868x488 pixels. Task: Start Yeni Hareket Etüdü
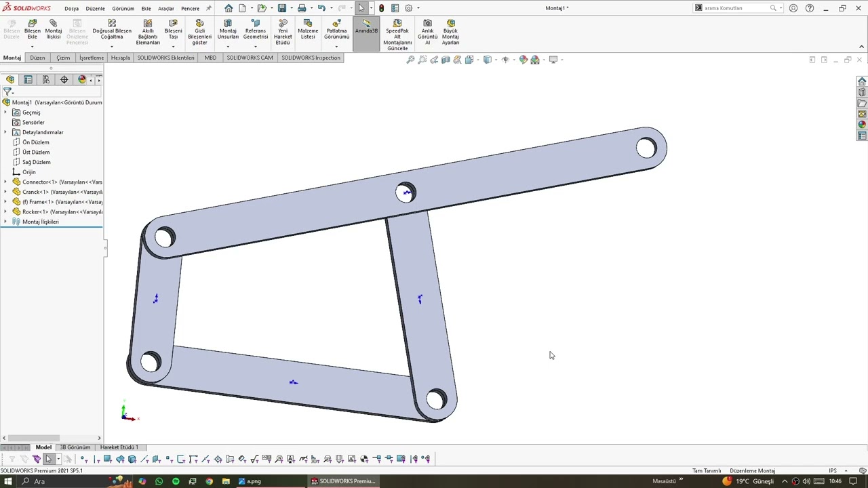(x=283, y=33)
